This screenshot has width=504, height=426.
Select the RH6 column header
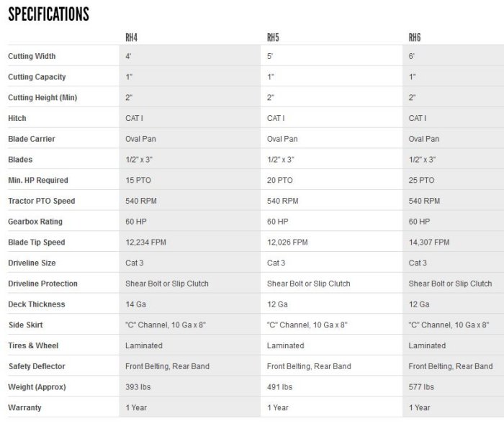point(415,37)
